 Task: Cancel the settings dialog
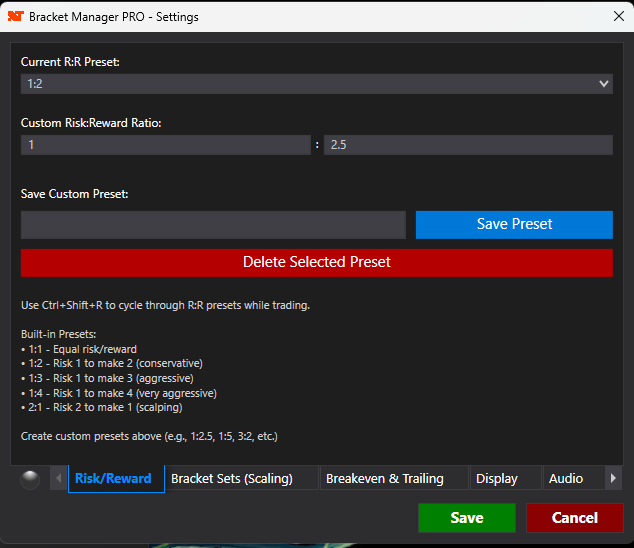click(575, 518)
